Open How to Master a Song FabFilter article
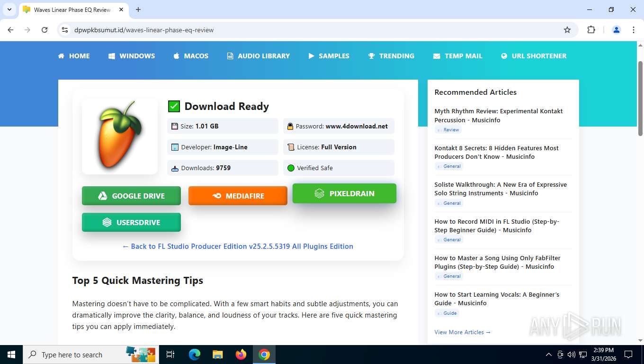The image size is (644, 364). pyautogui.click(x=497, y=262)
